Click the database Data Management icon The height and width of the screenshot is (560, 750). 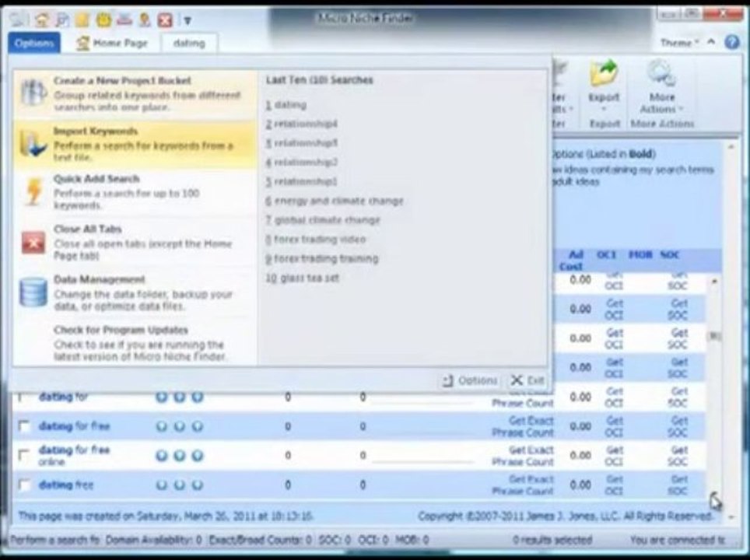click(33, 292)
